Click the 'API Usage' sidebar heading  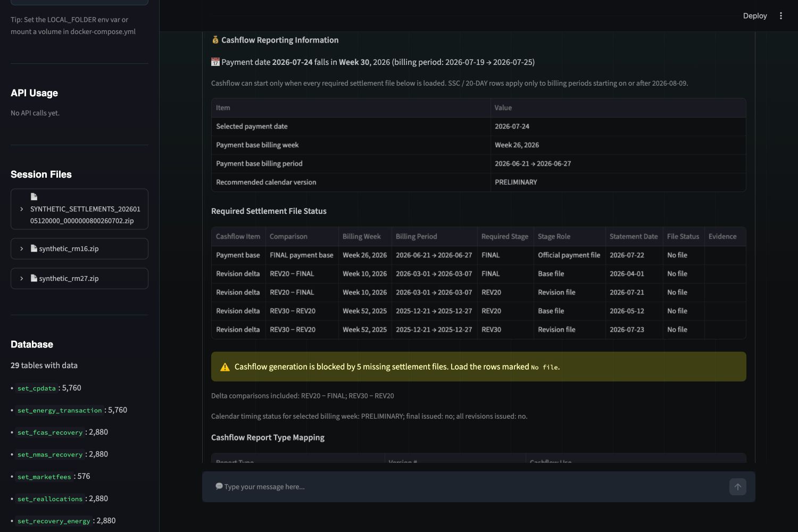click(x=34, y=93)
